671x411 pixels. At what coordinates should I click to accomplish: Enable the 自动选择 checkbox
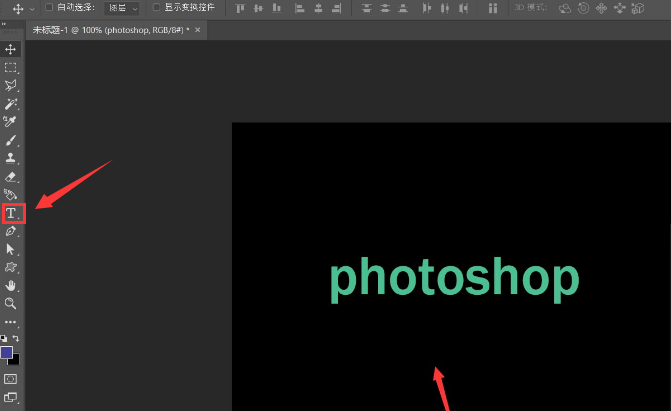click(49, 7)
